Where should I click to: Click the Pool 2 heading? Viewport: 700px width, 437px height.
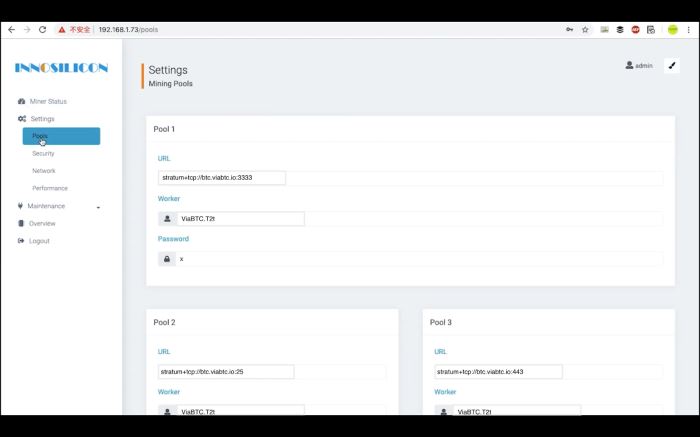coord(164,322)
